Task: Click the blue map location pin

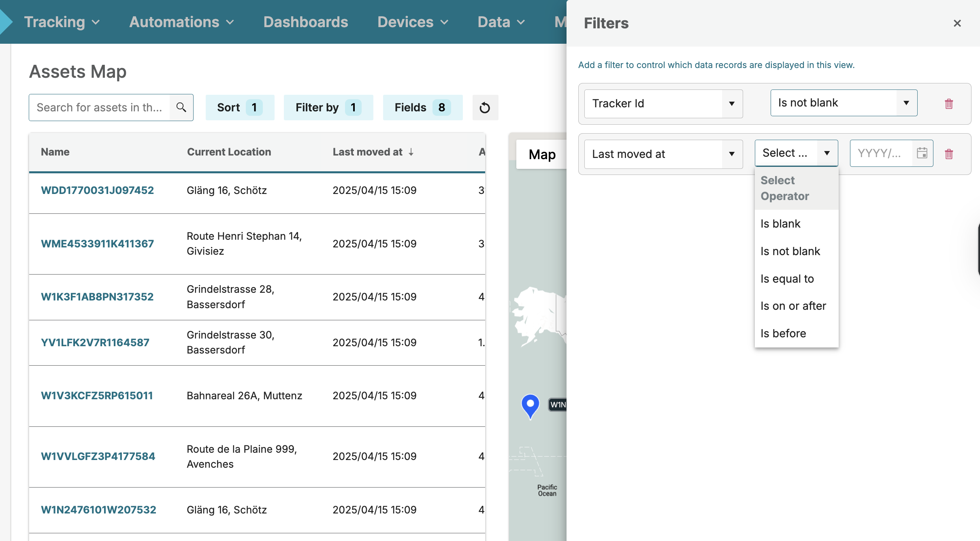Action: (530, 405)
